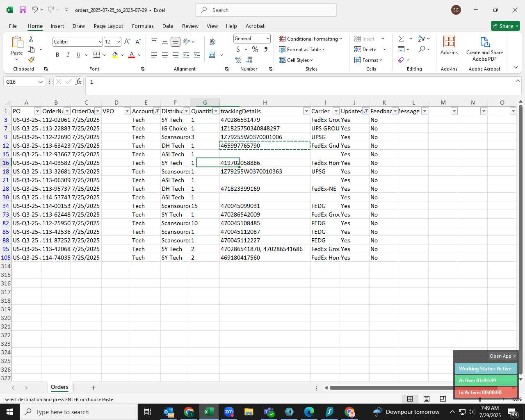Screen dimensions: 525x420
Task: Toggle Middle Align for cells
Action: click(165, 41)
